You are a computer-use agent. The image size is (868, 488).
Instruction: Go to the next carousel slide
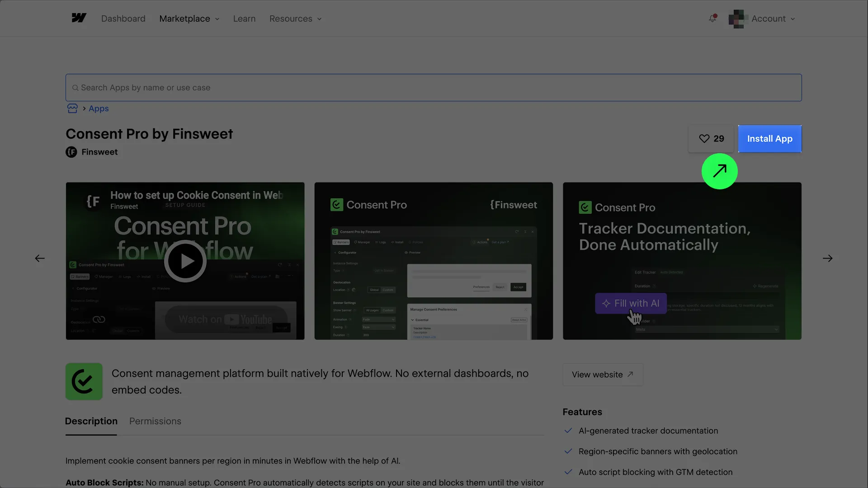click(827, 258)
